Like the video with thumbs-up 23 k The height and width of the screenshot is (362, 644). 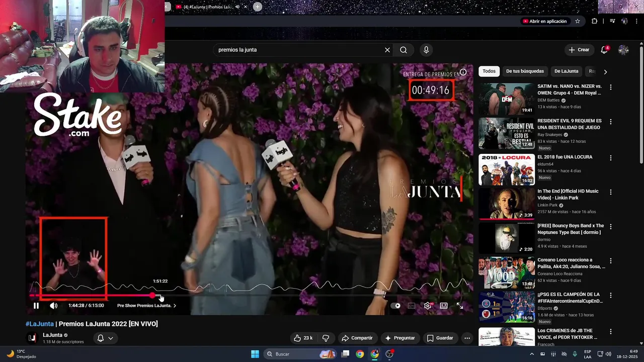coord(303,338)
